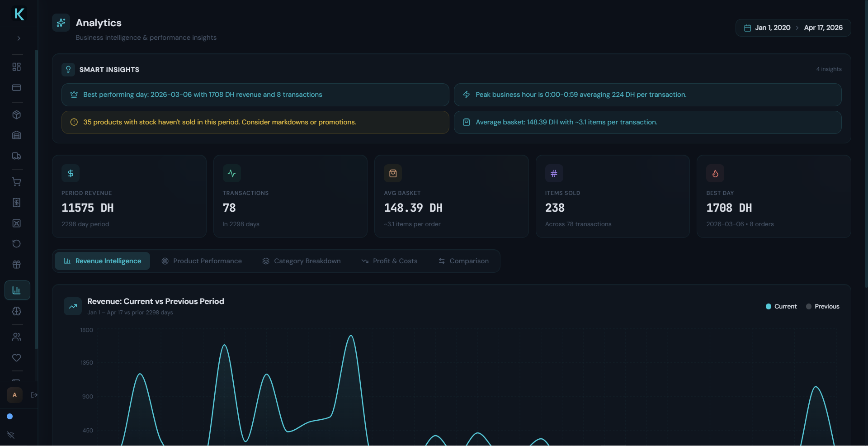
Task: Select the analytics bar chart sidebar icon
Action: [17, 290]
